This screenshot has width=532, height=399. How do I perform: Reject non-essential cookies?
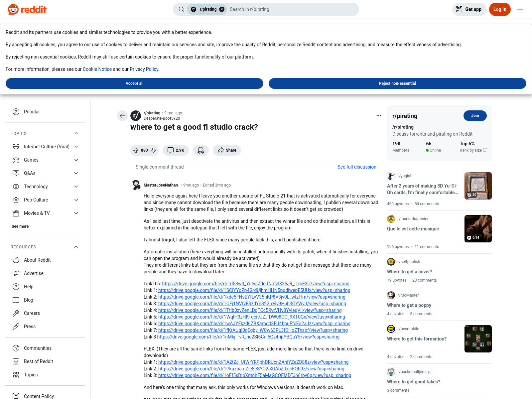tap(397, 83)
